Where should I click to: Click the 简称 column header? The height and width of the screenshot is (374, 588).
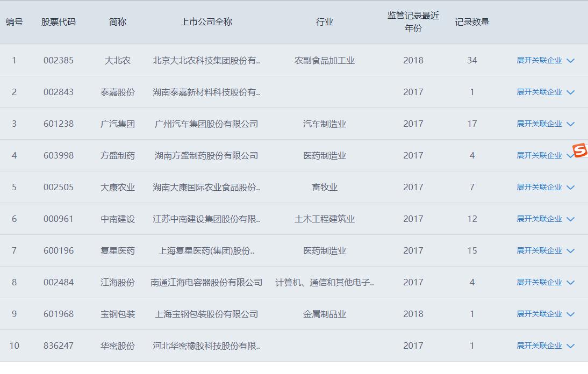(x=117, y=22)
